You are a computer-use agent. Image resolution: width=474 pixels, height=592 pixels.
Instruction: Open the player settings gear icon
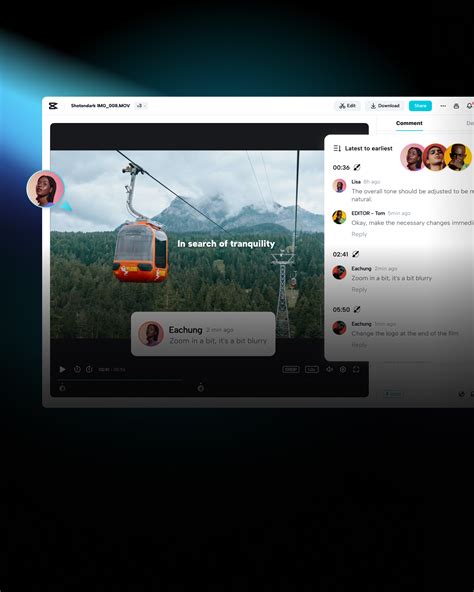click(343, 369)
